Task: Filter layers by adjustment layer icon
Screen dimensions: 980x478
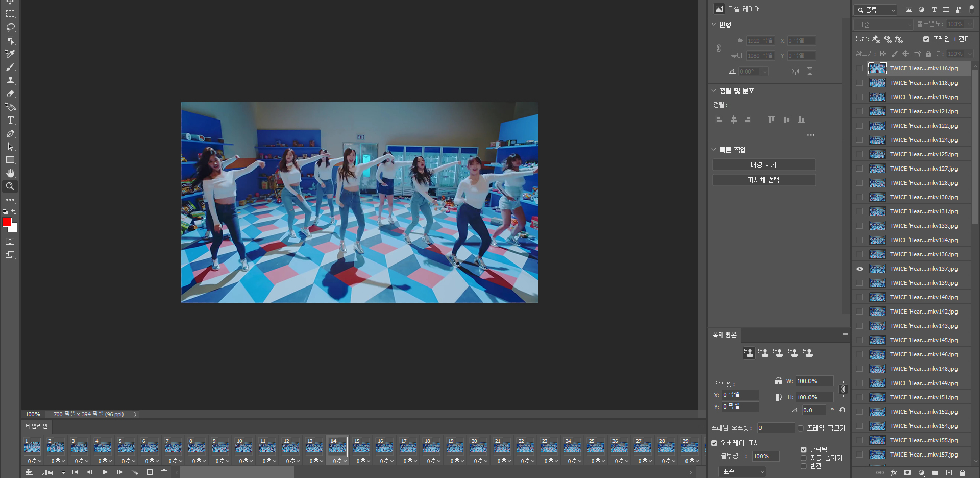Action: [921, 9]
